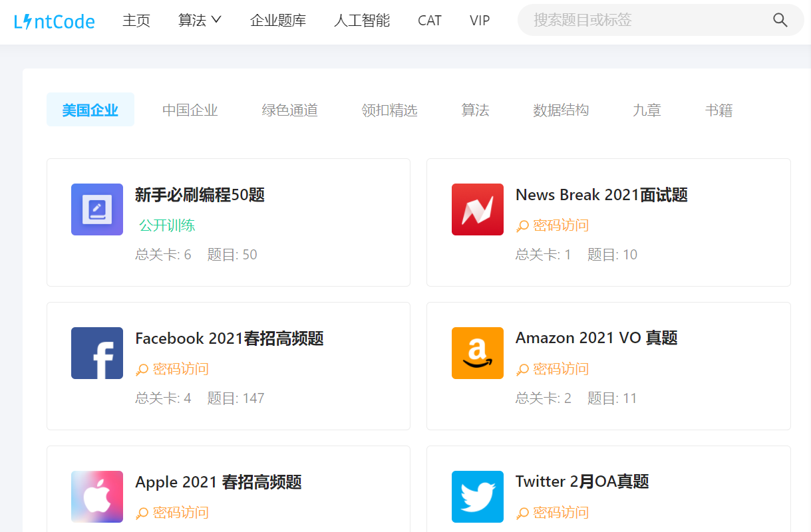The image size is (811, 532).
Task: Click 密码访问 text under Apple
Action: click(181, 513)
